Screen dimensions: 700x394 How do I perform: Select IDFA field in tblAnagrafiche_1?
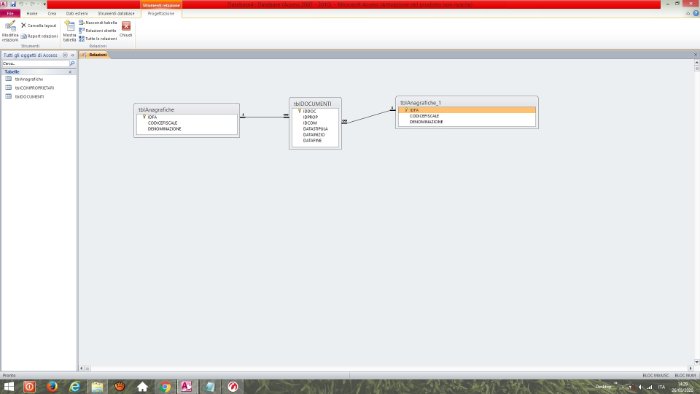click(467, 110)
